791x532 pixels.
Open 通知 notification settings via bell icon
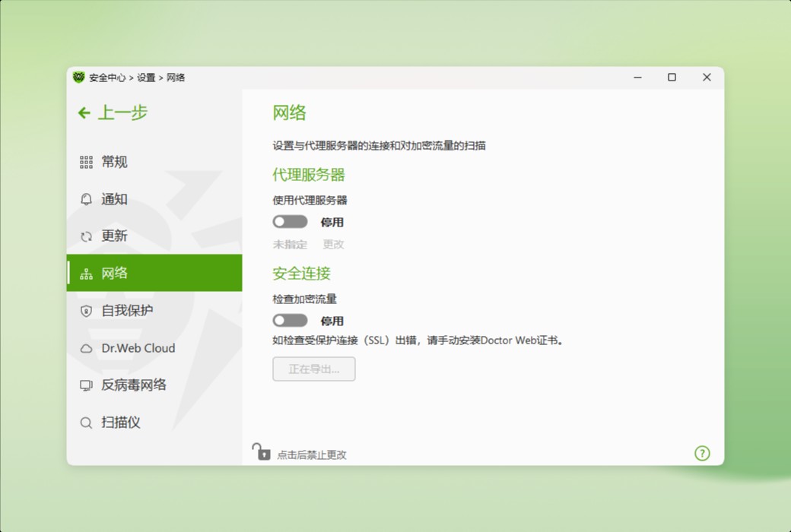[x=86, y=199]
